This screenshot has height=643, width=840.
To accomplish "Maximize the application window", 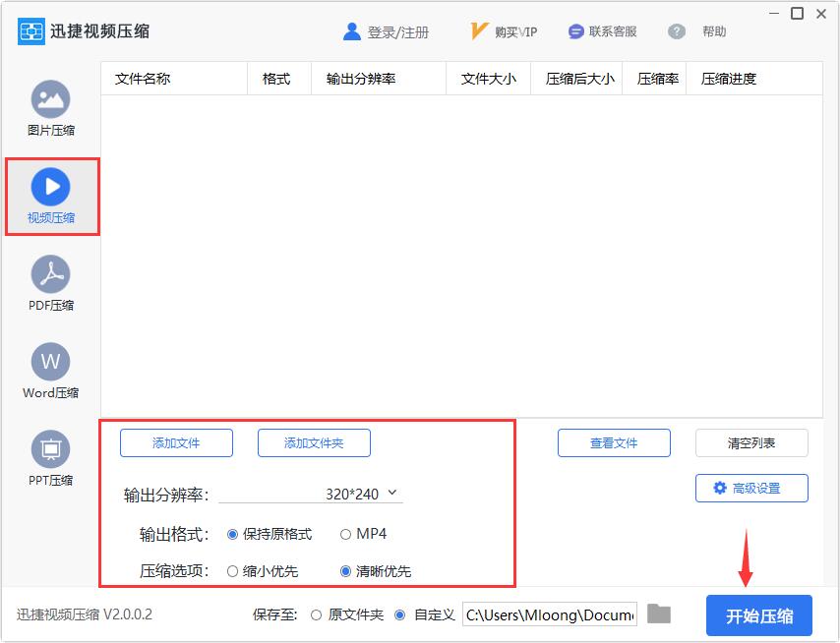I will tap(797, 13).
